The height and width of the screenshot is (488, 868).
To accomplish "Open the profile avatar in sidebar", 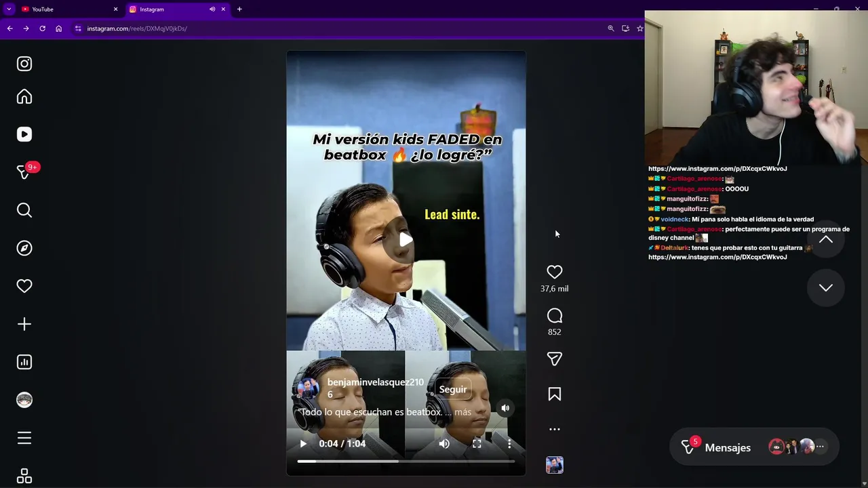I will (24, 400).
